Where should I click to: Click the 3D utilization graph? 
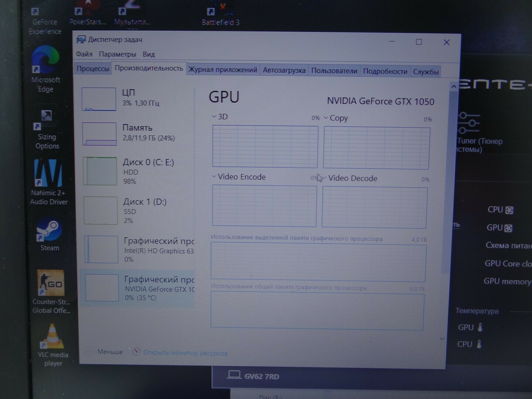[x=265, y=147]
